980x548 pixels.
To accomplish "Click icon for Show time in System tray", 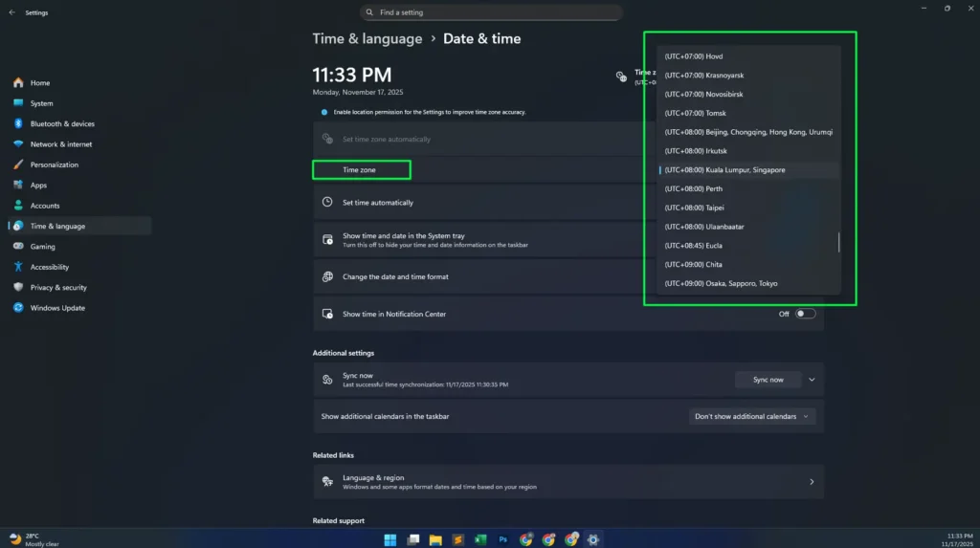I will click(327, 240).
